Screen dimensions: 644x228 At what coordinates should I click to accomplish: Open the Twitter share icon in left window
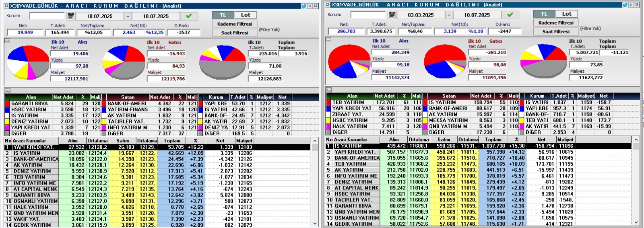(304, 6)
